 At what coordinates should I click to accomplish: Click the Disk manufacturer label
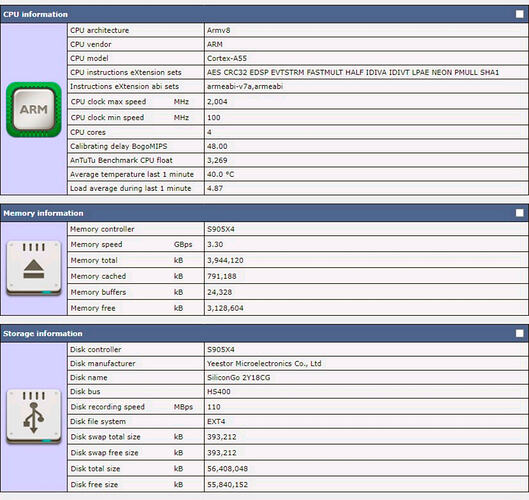[x=103, y=364]
